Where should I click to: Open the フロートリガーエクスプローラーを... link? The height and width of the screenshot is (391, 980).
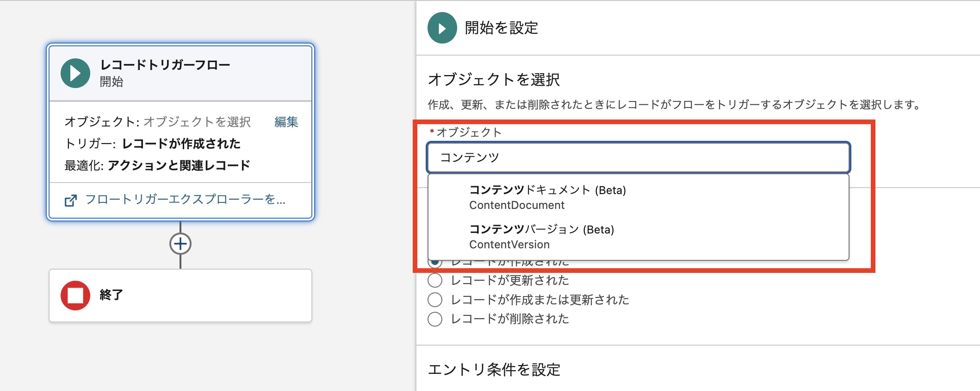point(185,200)
